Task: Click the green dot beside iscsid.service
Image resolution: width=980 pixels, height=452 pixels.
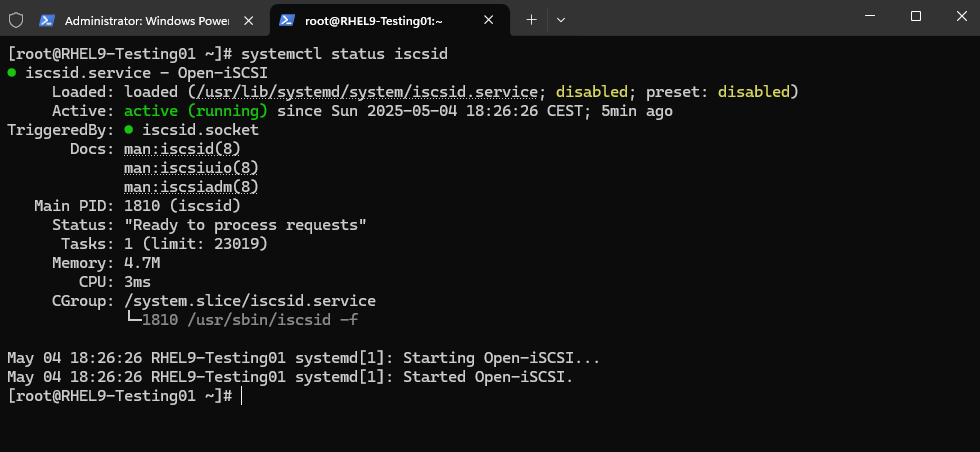Action: (x=12, y=73)
